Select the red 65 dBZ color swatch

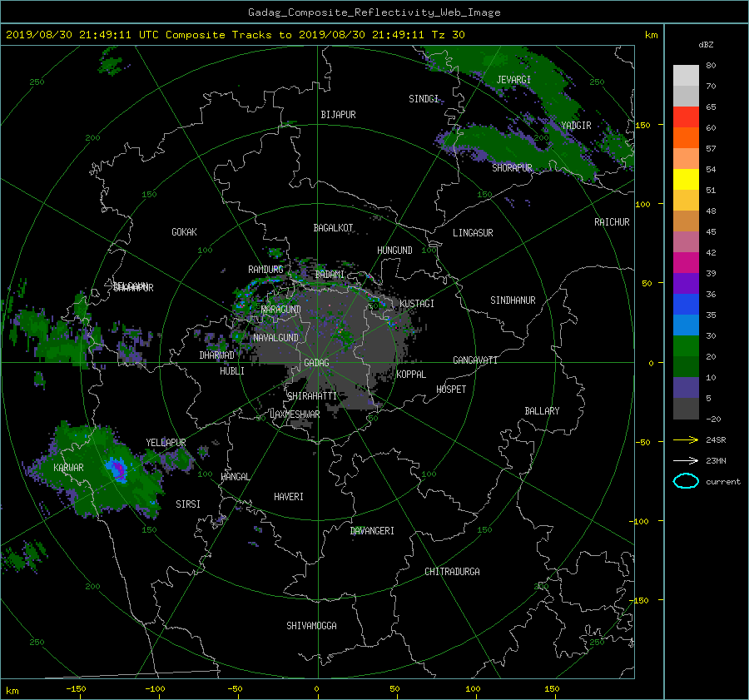[686, 117]
